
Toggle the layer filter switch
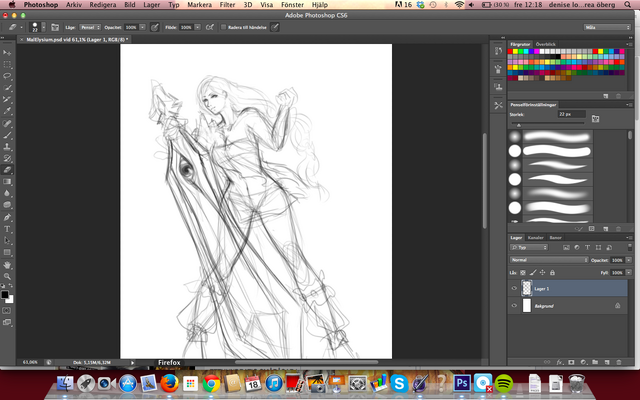point(629,247)
